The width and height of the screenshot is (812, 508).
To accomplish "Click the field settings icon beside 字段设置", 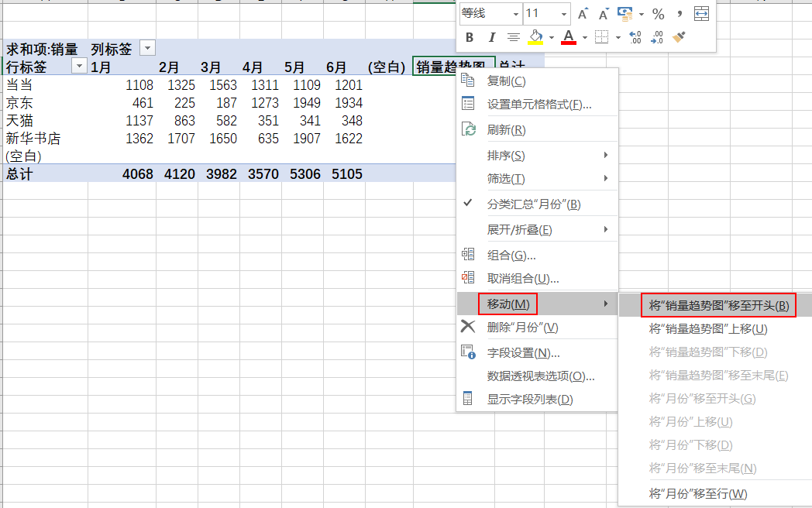I will coord(468,352).
